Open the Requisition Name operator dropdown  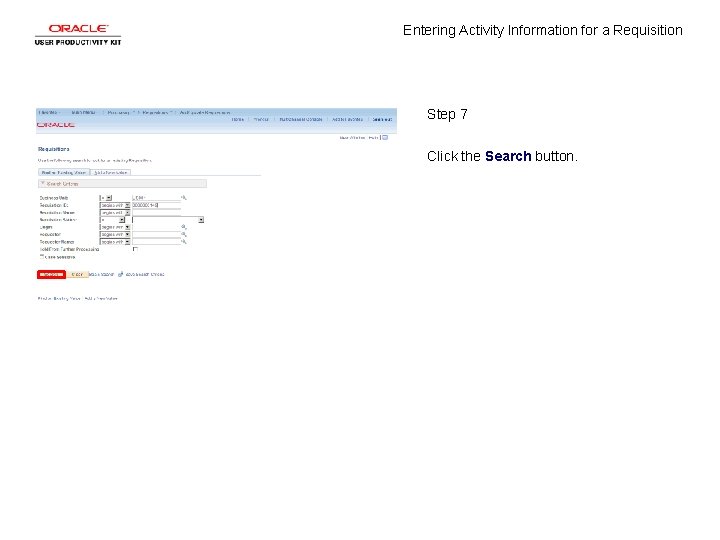pyautogui.click(x=115, y=213)
